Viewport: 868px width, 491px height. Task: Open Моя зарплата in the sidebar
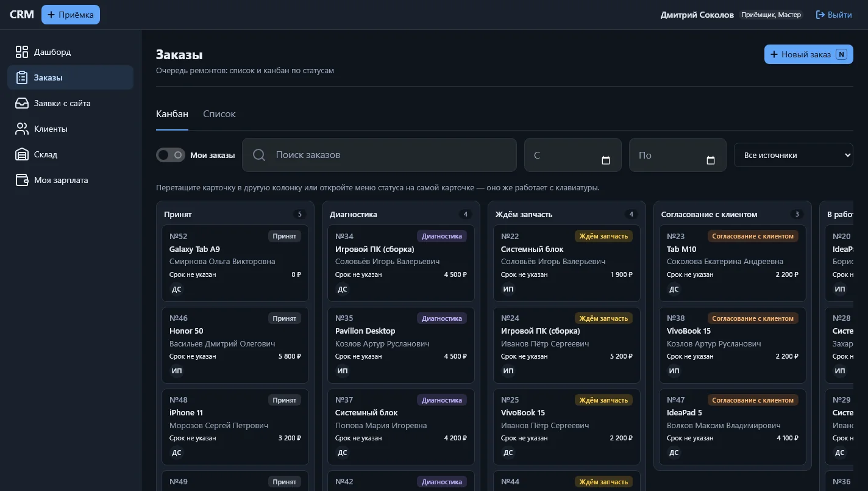[70, 180]
